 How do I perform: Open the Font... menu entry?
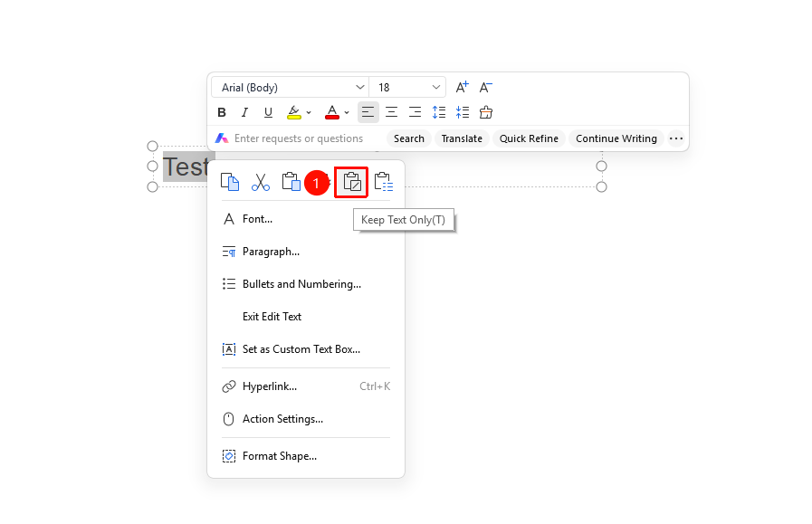(x=306, y=219)
